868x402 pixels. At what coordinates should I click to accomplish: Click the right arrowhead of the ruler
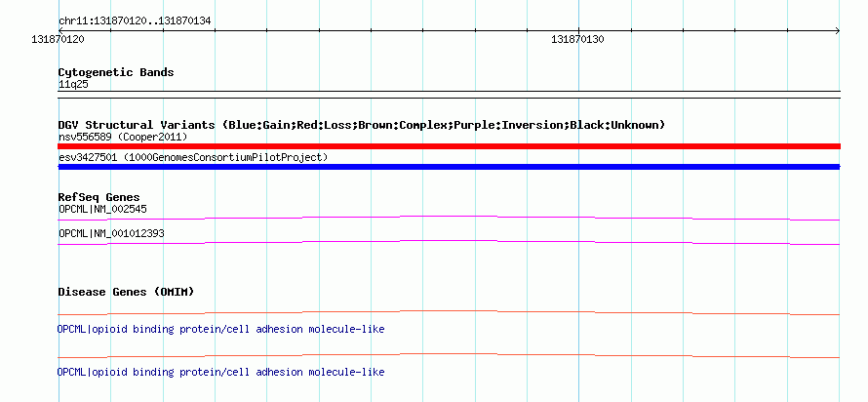coord(838,31)
